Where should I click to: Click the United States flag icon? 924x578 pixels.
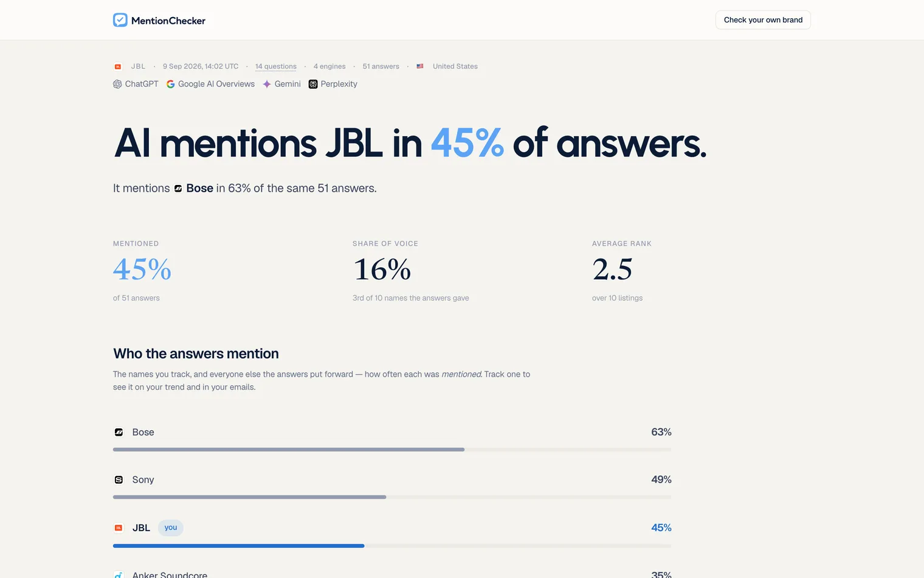tap(420, 66)
